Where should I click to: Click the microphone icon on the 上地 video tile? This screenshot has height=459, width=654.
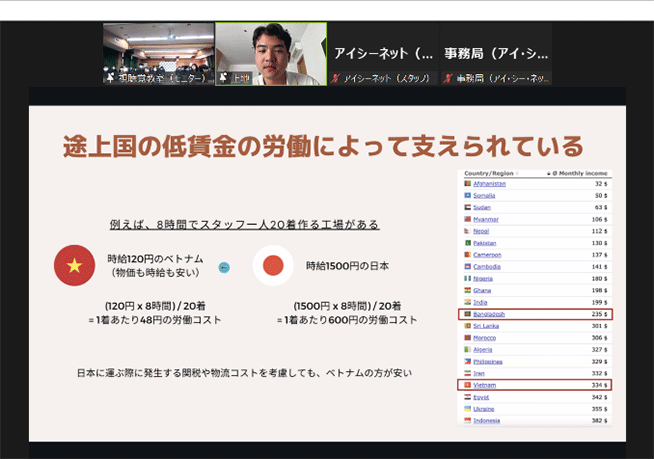point(224,78)
